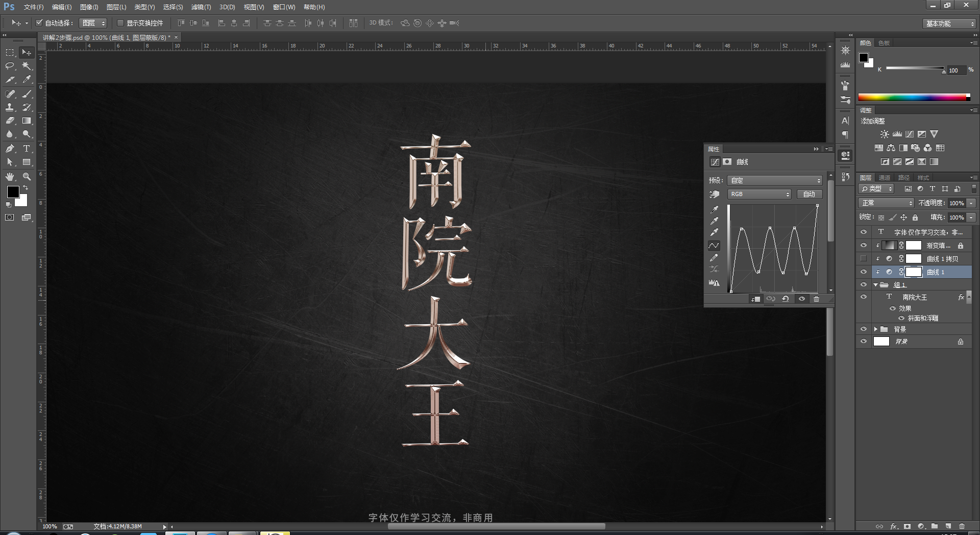Image resolution: width=980 pixels, height=535 pixels.
Task: Clip Curves adjustment to layer below
Action: pos(756,299)
